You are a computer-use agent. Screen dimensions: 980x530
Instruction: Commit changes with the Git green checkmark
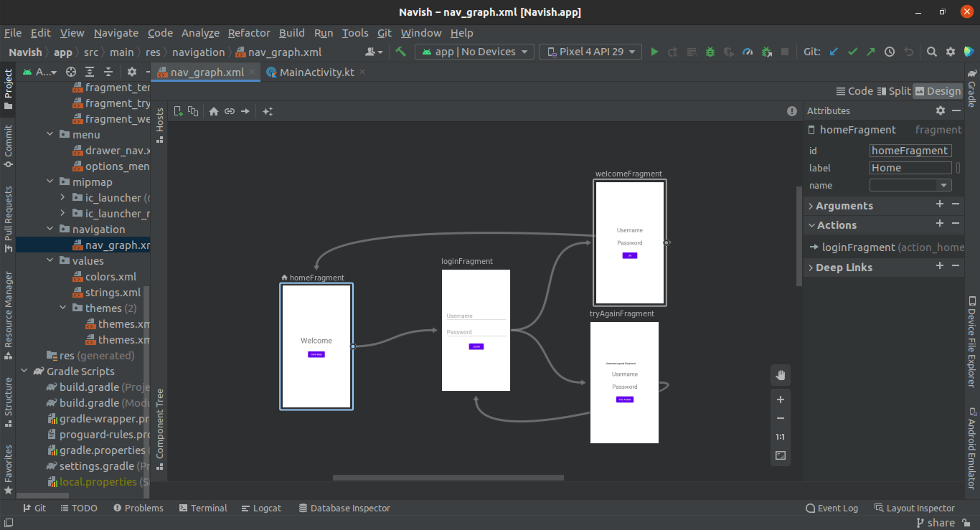[x=852, y=52]
